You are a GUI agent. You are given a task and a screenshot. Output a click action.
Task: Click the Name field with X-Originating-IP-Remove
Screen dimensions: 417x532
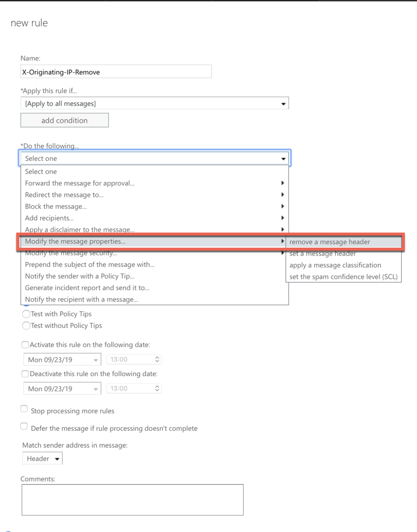coord(116,72)
